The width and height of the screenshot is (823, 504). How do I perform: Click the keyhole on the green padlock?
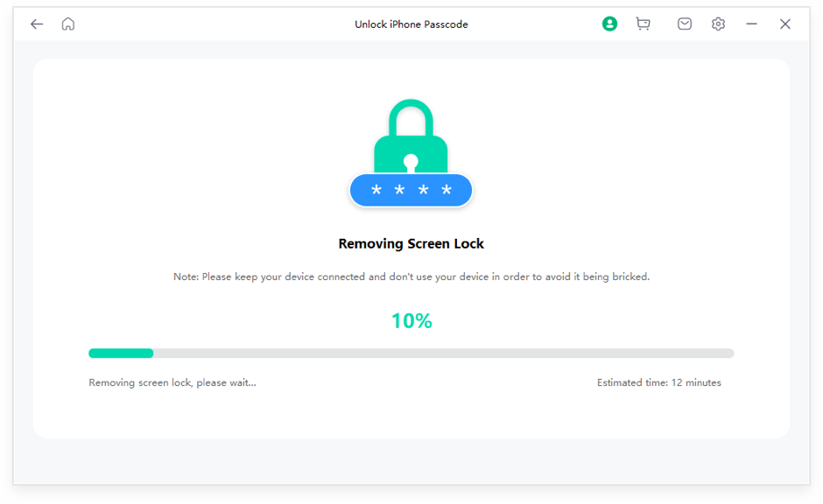(411, 162)
